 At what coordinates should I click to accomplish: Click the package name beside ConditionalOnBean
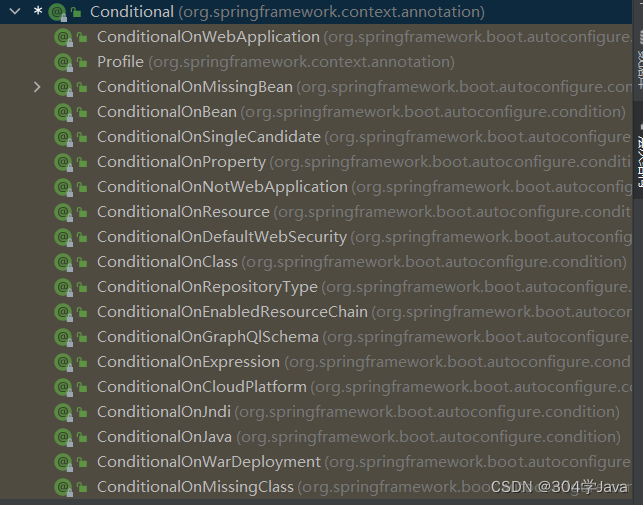(433, 112)
